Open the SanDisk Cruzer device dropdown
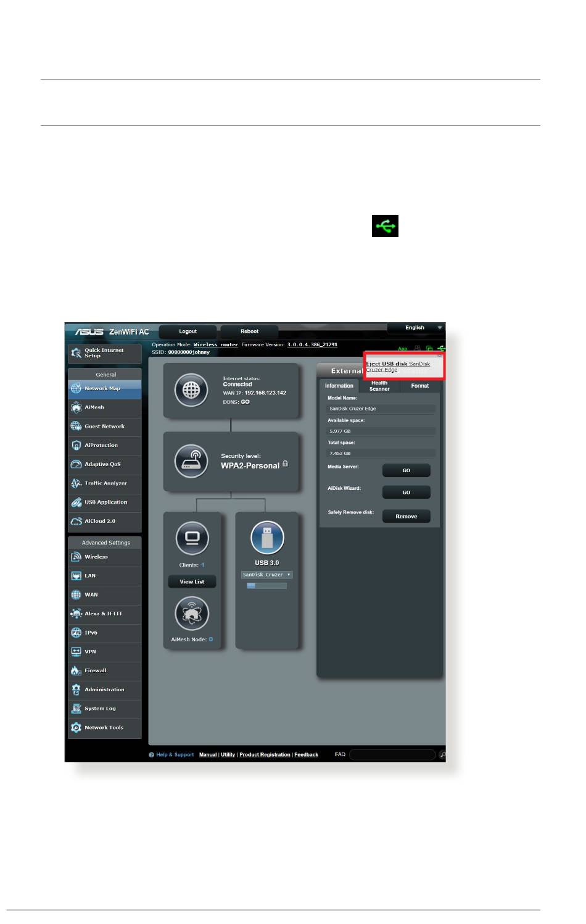The image size is (586, 924). [267, 575]
